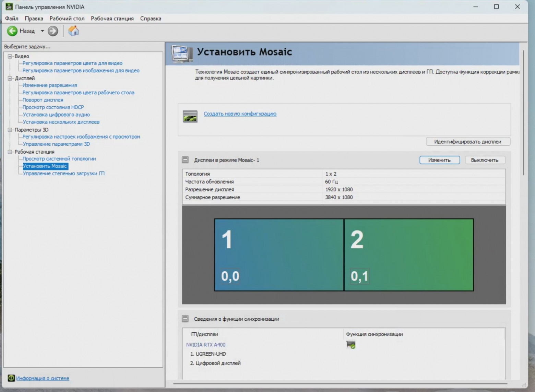Open the Информация о системе link

tap(43, 378)
